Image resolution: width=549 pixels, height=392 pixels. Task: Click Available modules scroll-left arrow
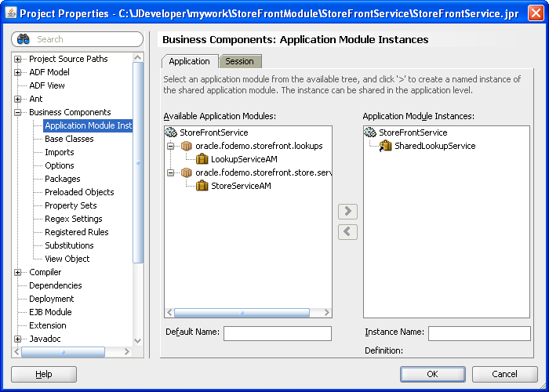[169, 313]
